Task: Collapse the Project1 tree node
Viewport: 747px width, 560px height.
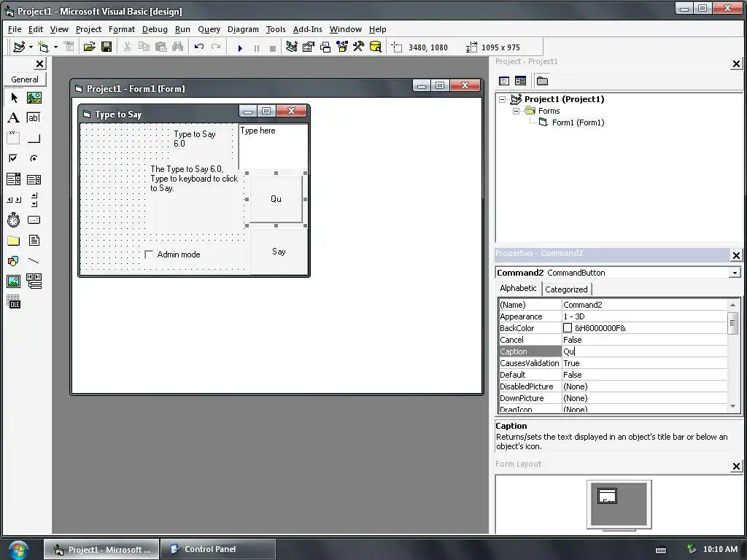Action: 502,99
